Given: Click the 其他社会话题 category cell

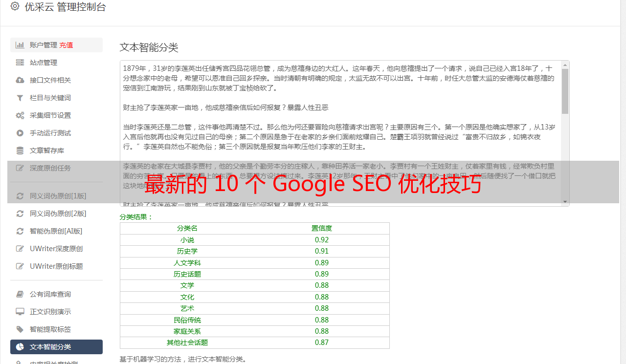Looking at the screenshot, I should [187, 343].
